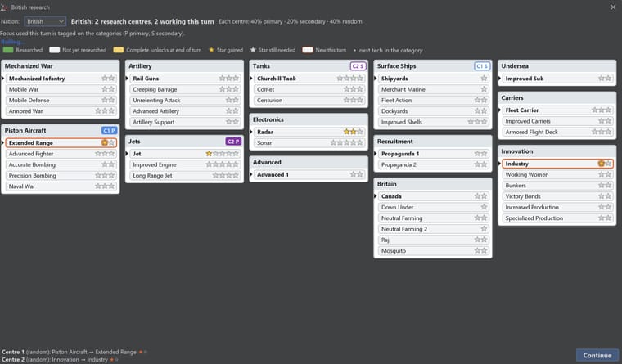The height and width of the screenshot is (364, 622).
Task: Click the C1 P badge on Piston Aircraft
Action: 109,130
